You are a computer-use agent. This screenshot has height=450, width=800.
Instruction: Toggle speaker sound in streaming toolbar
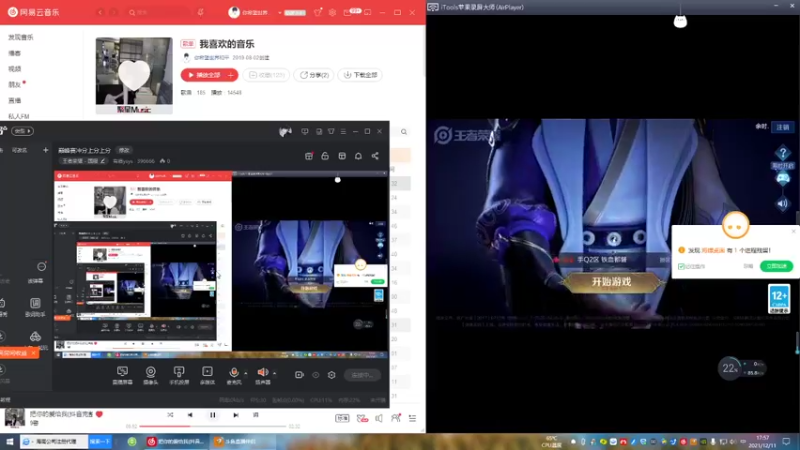click(x=262, y=375)
